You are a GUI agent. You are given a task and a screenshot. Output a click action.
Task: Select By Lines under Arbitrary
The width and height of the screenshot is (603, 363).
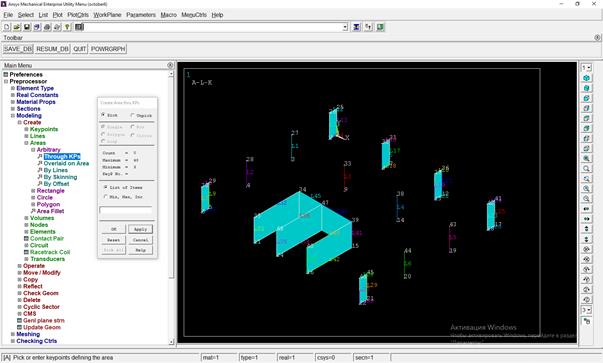coord(56,170)
